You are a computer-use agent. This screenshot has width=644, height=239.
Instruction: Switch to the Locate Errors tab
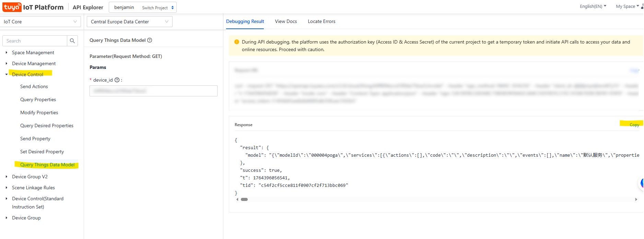pos(321,21)
